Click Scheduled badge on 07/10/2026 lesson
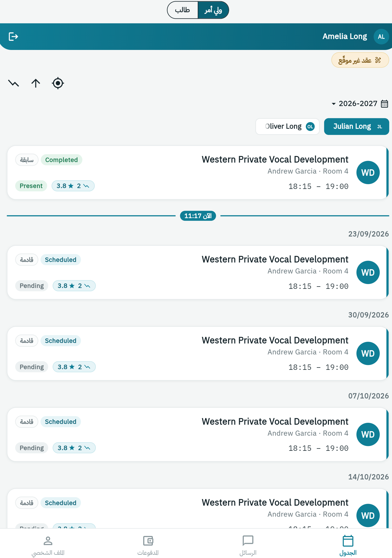 61,422
